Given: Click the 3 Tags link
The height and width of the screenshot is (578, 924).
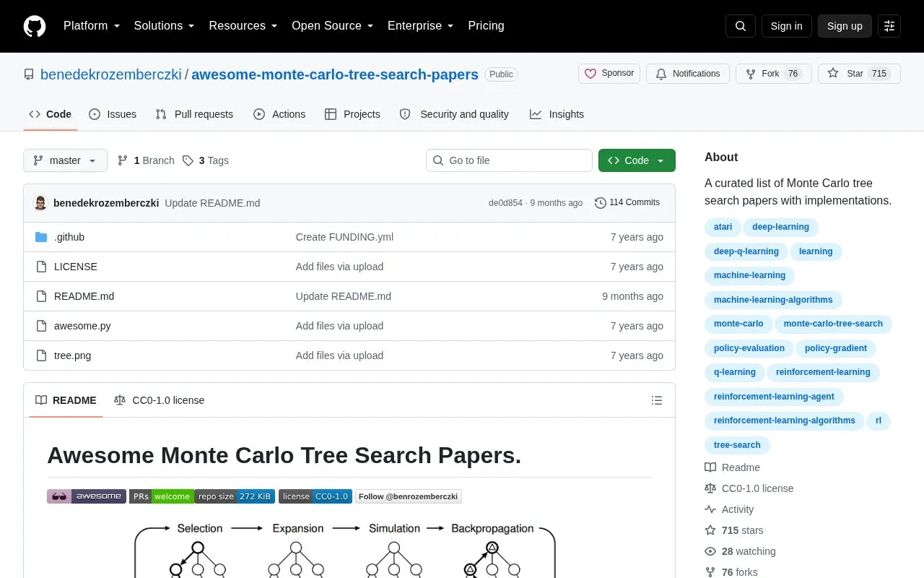Looking at the screenshot, I should 206,160.
